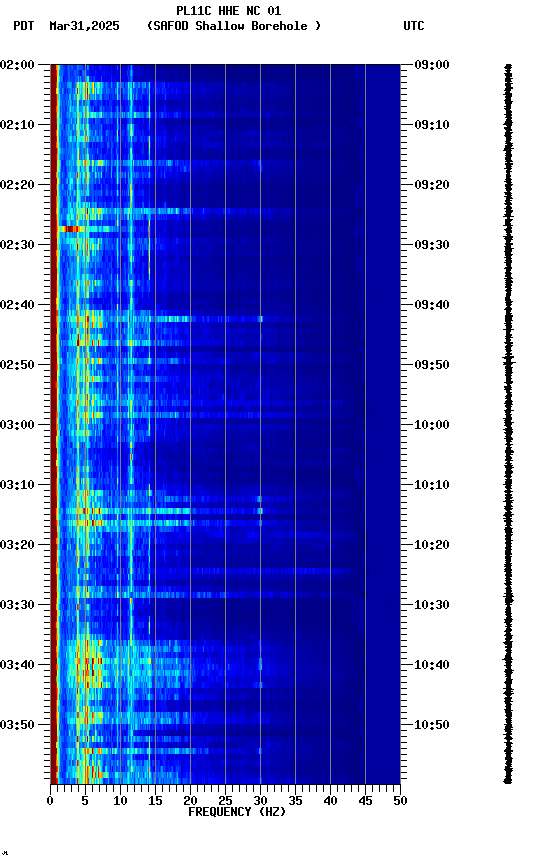Viewport: 552px width, 864px height.
Task: Click the 09:50 UTC time label
Action: point(432,365)
